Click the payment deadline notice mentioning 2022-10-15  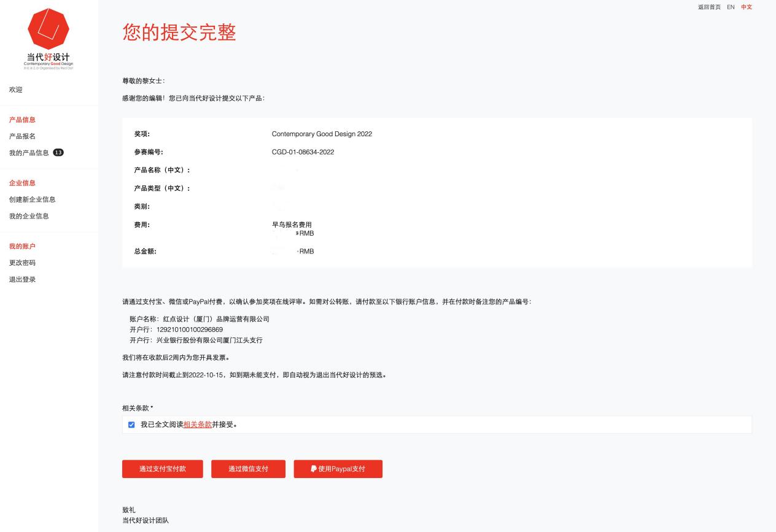pos(254,376)
